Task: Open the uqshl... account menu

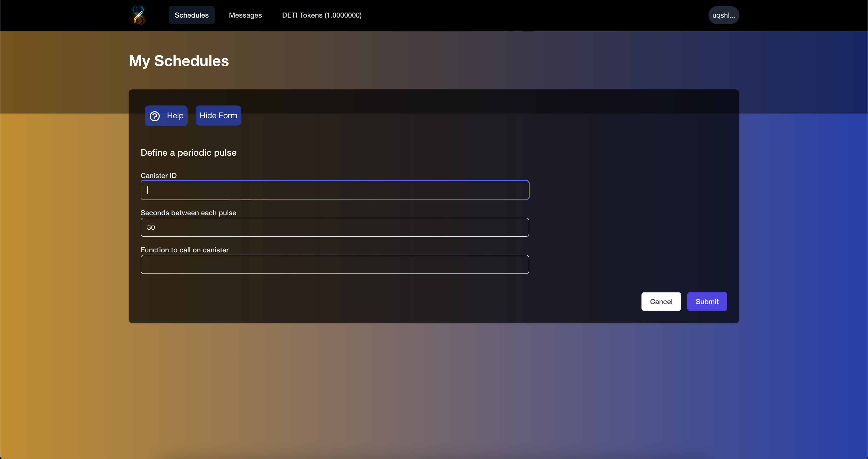Action: [723, 15]
